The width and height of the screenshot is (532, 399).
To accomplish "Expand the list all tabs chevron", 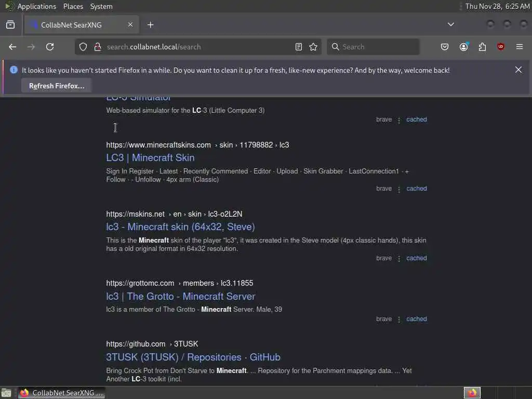I will click(451, 24).
